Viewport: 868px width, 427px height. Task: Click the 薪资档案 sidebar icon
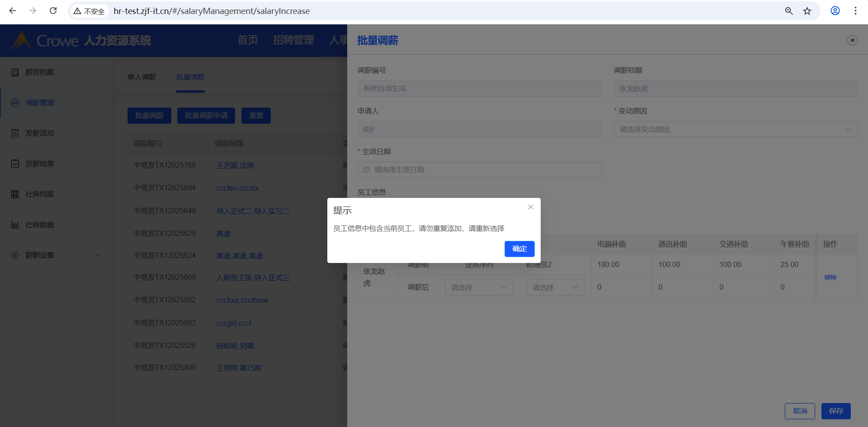pos(15,72)
